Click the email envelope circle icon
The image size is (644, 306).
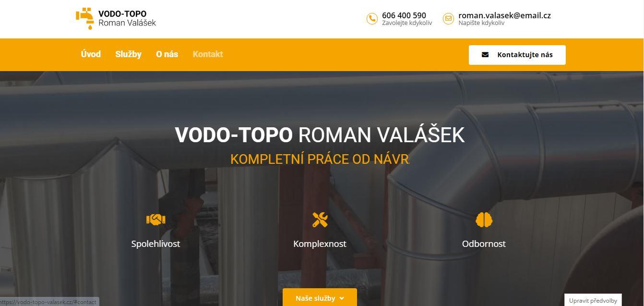click(448, 19)
